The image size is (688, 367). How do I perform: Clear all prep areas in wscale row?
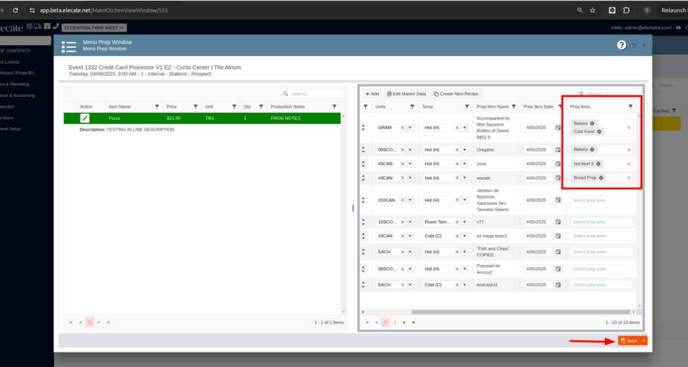[629, 178]
